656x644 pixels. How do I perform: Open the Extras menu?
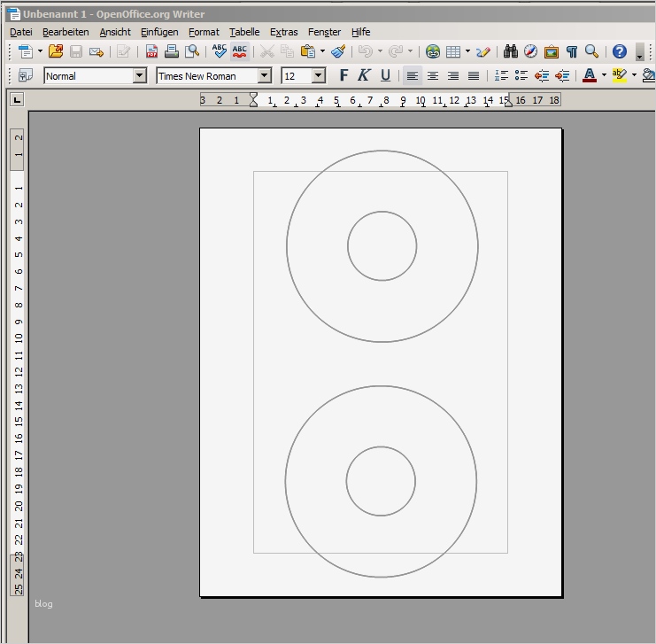click(284, 32)
